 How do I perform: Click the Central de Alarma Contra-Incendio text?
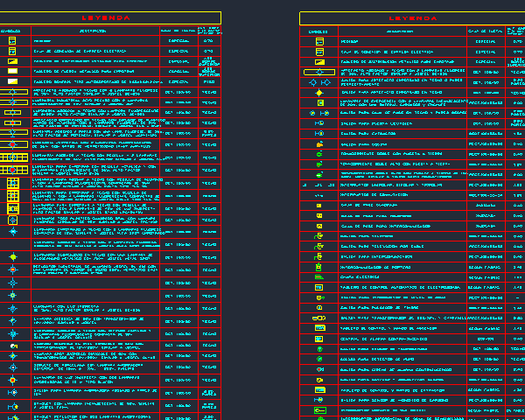click(x=384, y=339)
